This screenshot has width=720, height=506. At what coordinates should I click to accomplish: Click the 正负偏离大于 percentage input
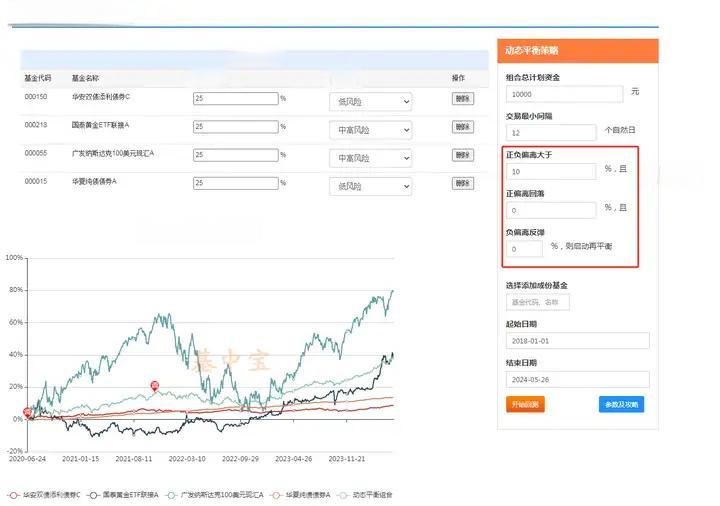(550, 172)
